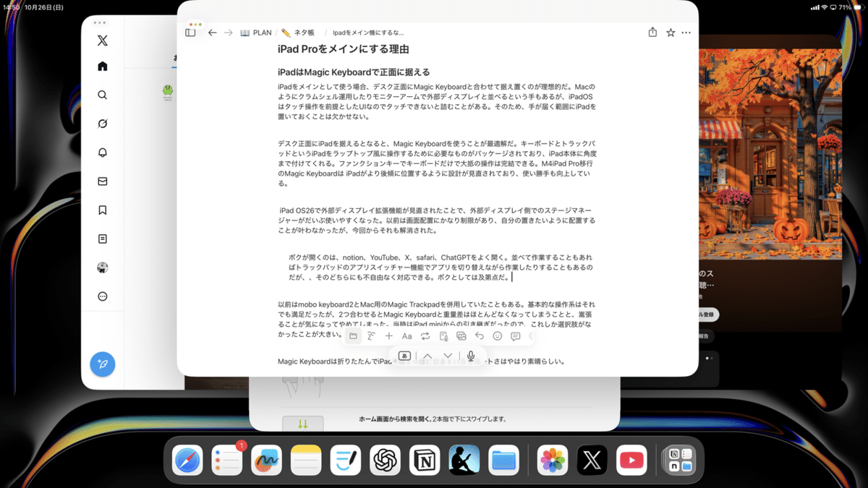Open the emoji picker in the toolbar

coord(498,336)
